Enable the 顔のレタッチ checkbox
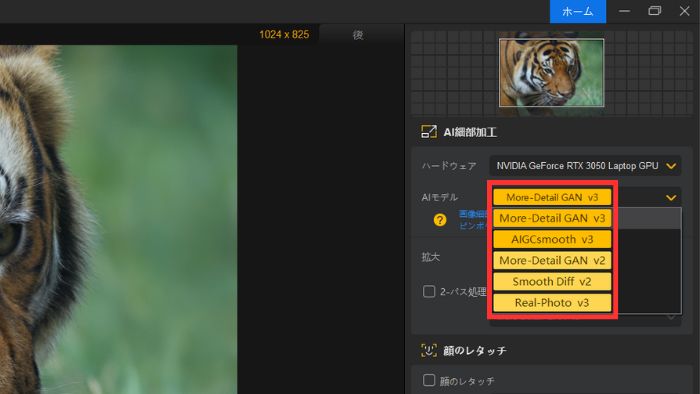The image size is (700, 394). coord(429,380)
